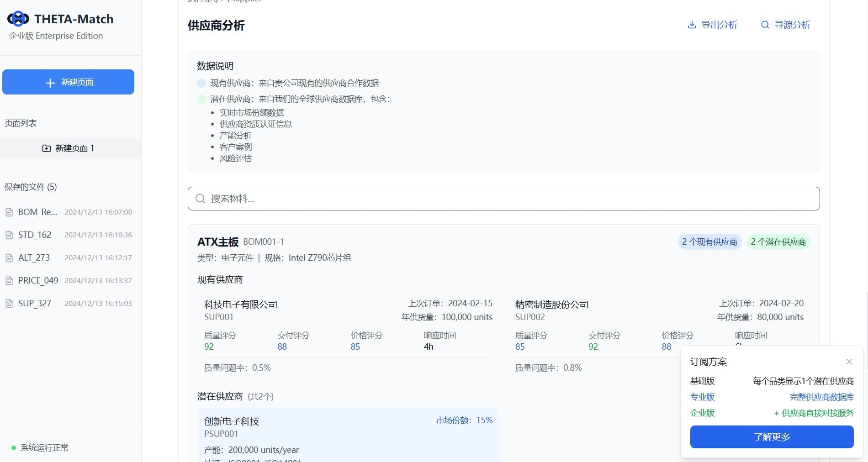Collapse the 保存的文件 section
Viewport: 868px width, 462px height.
[x=30, y=187]
